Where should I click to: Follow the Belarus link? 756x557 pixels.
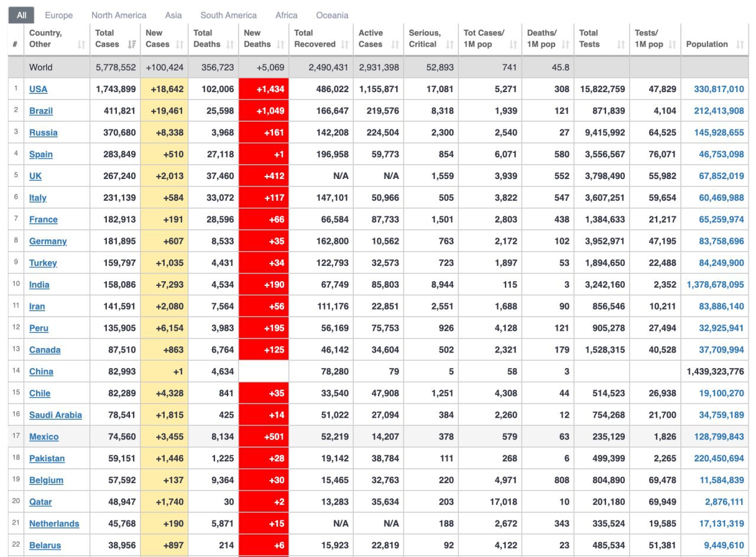tap(45, 545)
